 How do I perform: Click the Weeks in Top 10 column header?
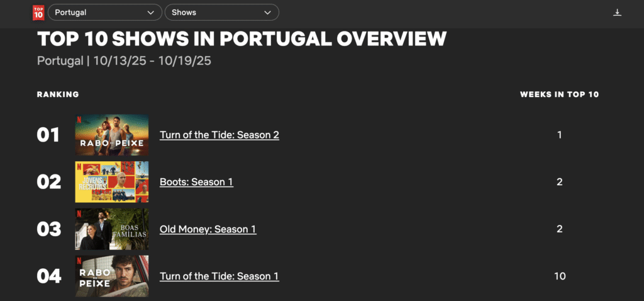click(x=559, y=94)
